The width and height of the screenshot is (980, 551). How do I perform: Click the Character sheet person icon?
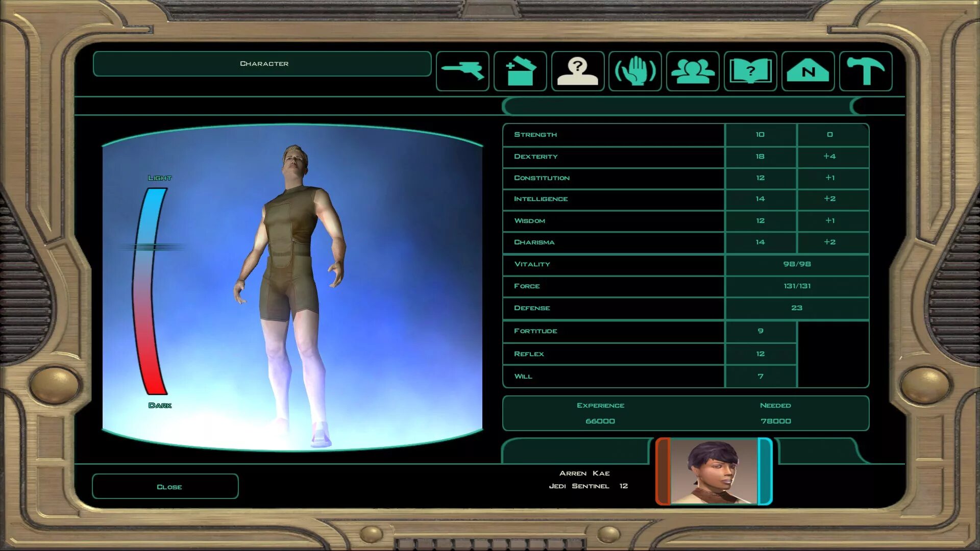point(578,71)
